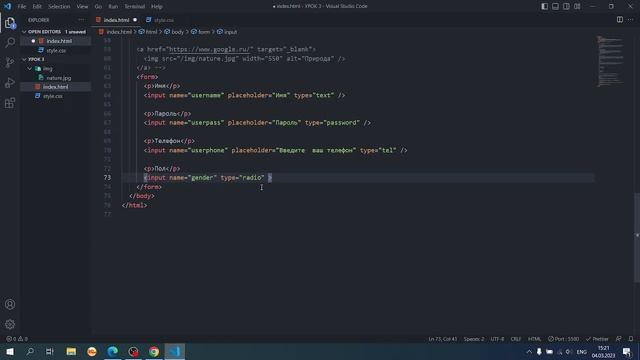Click HTML language mode selector
Screen dimensions: 640x360
[534, 339]
